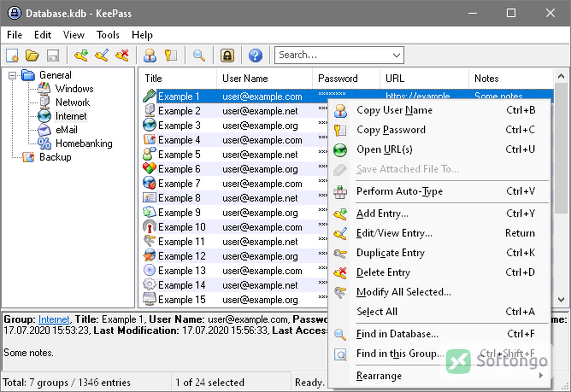The image size is (571, 392).
Task: Click the Example 6 heart entry icon
Action: point(149,169)
